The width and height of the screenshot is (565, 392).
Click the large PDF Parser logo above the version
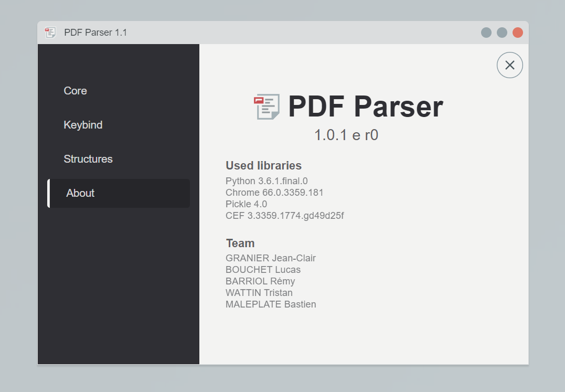[x=266, y=107]
